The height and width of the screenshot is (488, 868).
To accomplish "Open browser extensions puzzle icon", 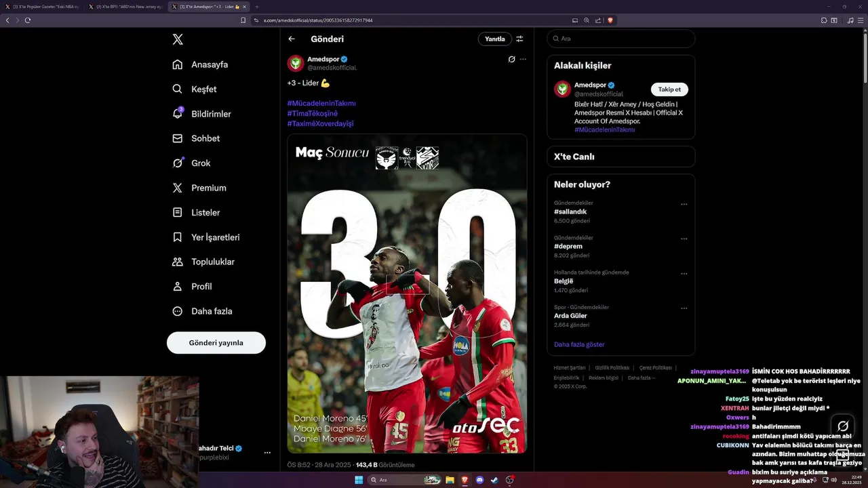I will 824,20.
